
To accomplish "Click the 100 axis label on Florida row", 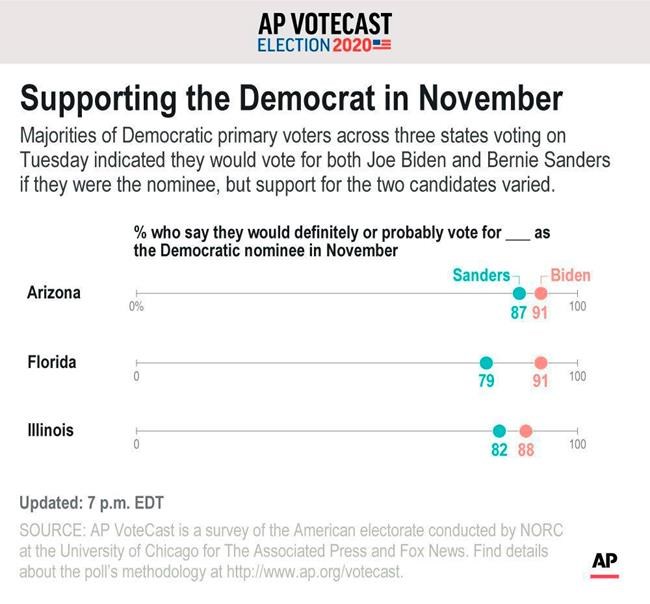I will click(x=577, y=376).
